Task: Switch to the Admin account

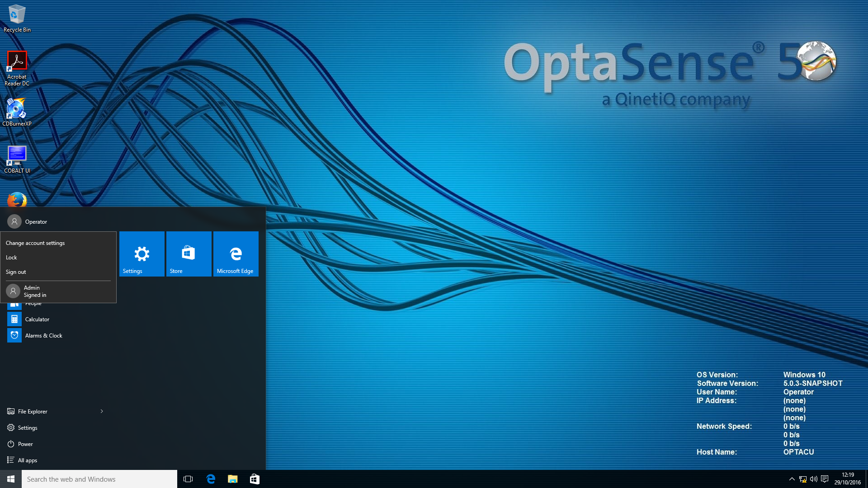Action: tap(32, 291)
